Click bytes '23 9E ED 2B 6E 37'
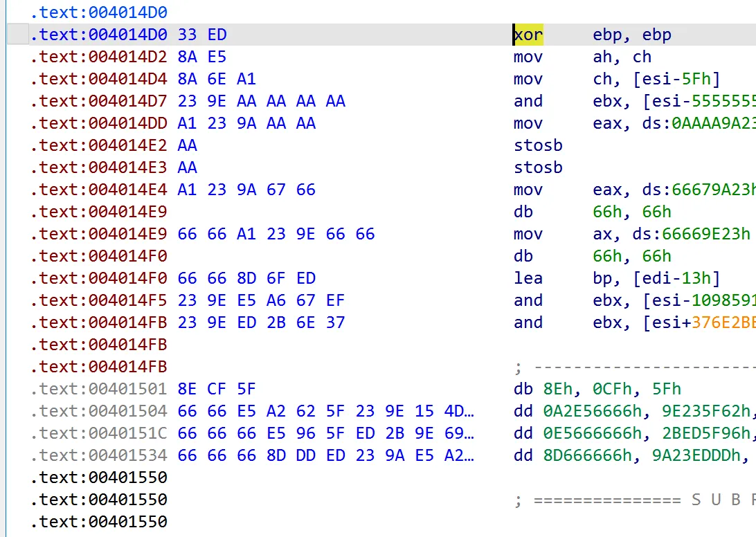Screen dimensions: 756x537 point(261,322)
